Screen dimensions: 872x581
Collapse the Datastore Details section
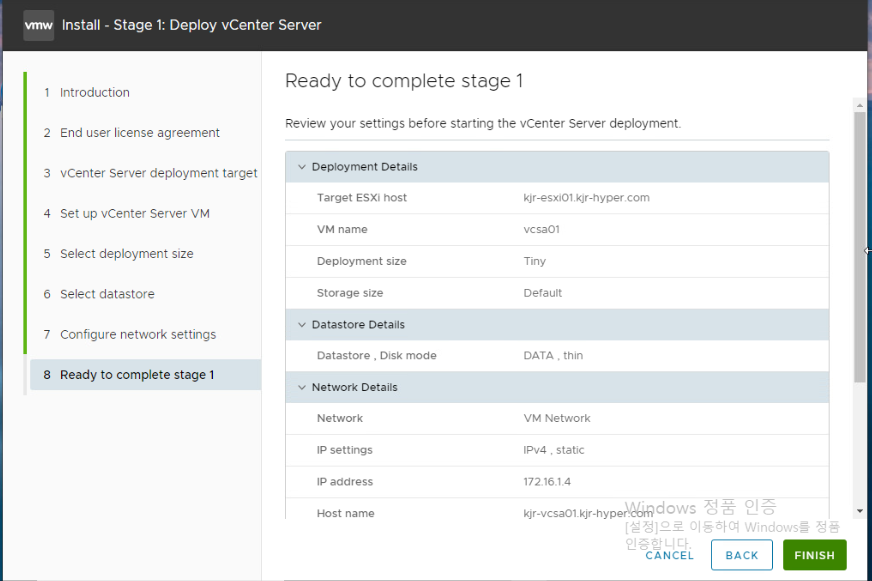[x=302, y=325]
